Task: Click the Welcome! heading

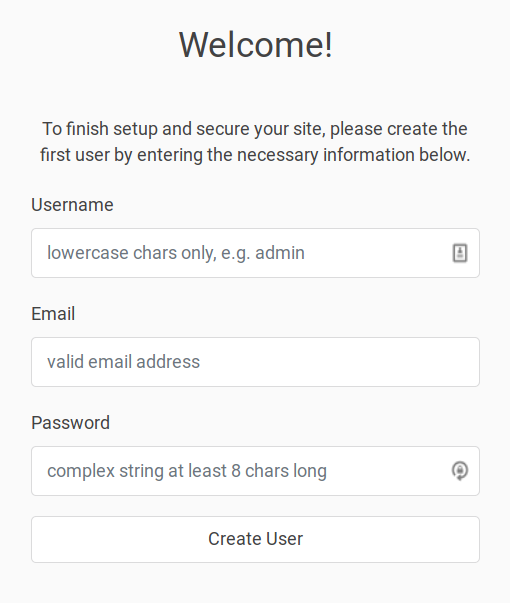Action: pyautogui.click(x=255, y=45)
